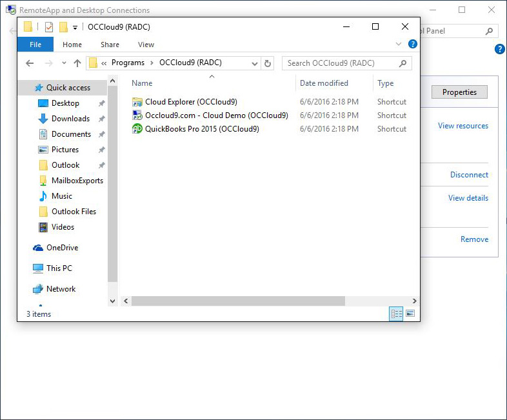
Task: Switch to the Share ribbon tab
Action: [x=110, y=45]
